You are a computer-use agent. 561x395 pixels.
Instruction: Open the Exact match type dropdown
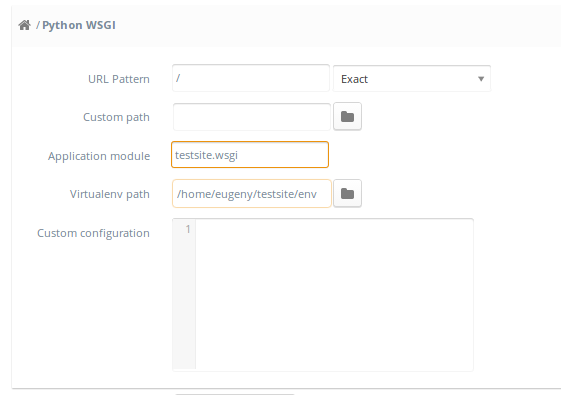coord(412,79)
